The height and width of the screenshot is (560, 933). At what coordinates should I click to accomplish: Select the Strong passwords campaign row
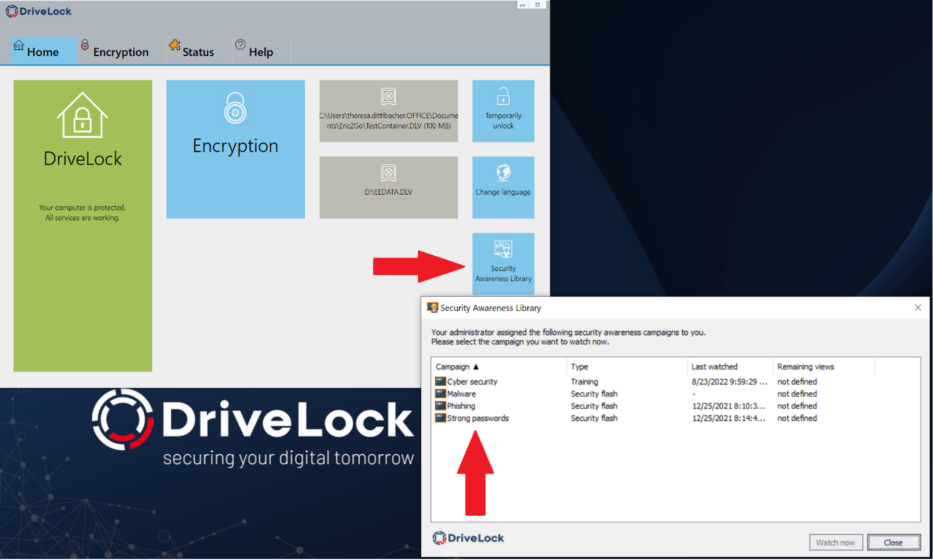pos(654,418)
